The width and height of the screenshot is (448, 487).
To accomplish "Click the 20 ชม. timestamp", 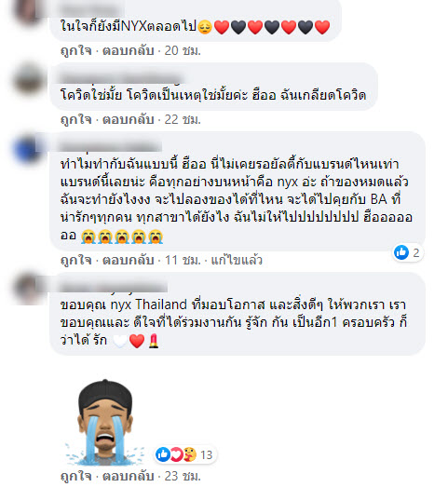I will [x=183, y=50].
